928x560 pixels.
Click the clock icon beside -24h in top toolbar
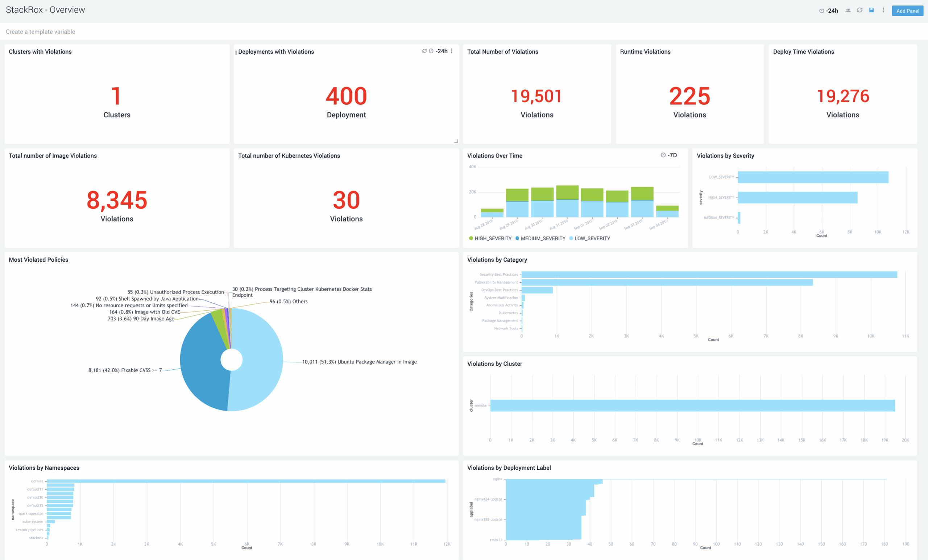click(821, 11)
